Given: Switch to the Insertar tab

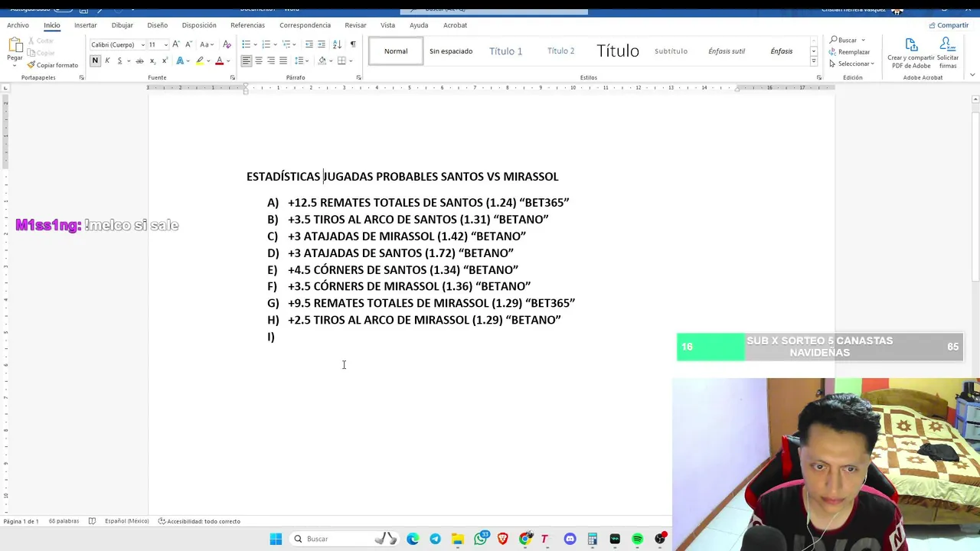Looking at the screenshot, I should (85, 25).
